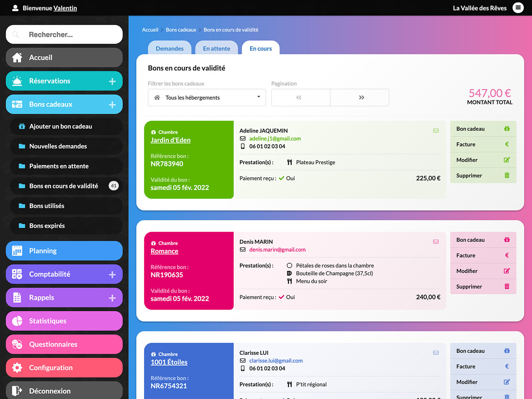Open the Jardin d'Eden room link
The image size is (532, 399).
point(171,140)
